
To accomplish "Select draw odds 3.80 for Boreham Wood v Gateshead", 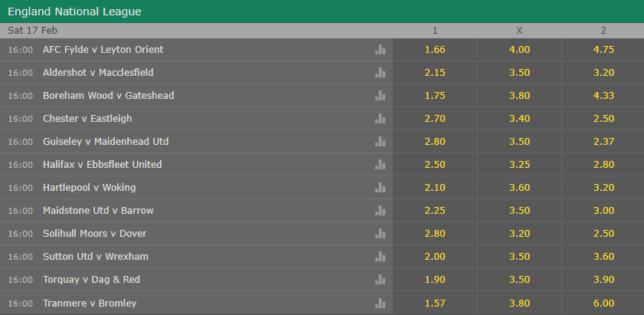I will 519,96.
